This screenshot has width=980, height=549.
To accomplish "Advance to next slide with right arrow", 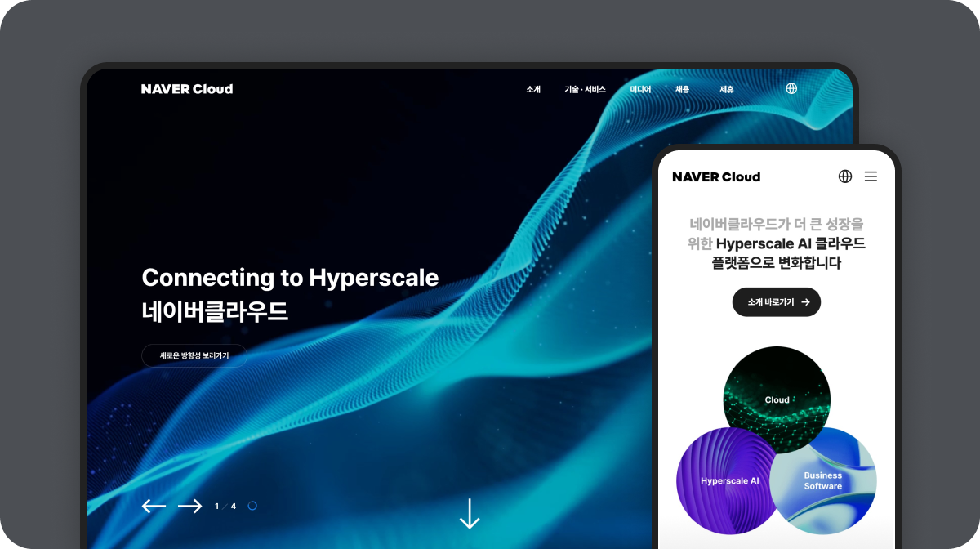I will 189,507.
